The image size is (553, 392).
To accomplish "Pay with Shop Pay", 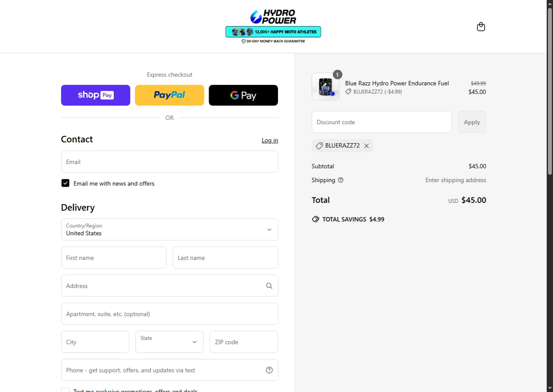I will click(x=95, y=95).
